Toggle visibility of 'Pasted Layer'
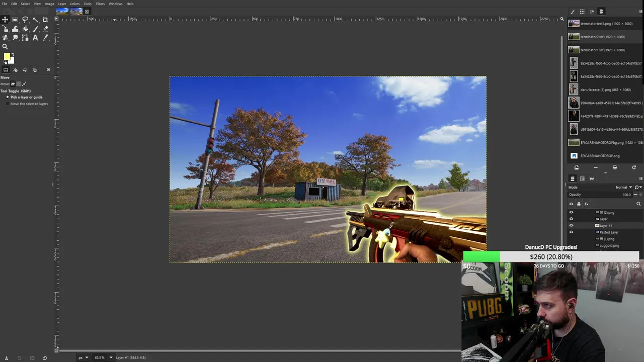This screenshot has height=362, width=644. point(571,232)
